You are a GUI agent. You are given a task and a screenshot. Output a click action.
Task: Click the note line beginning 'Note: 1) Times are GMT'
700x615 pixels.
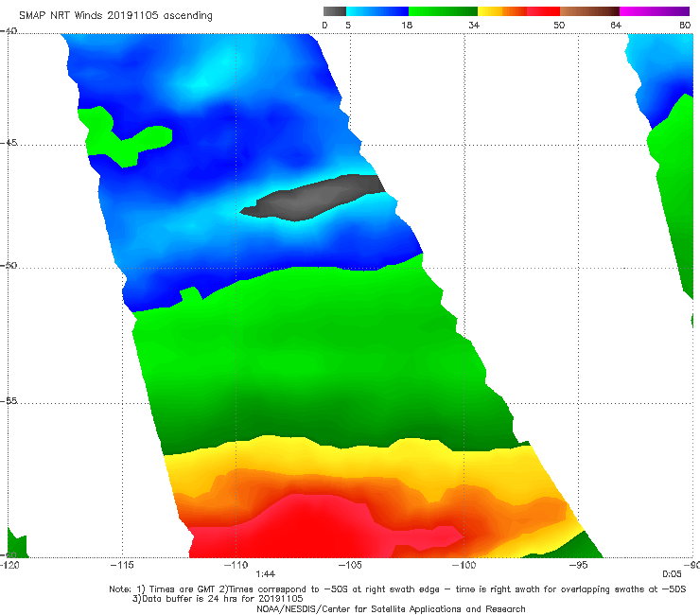397,589
